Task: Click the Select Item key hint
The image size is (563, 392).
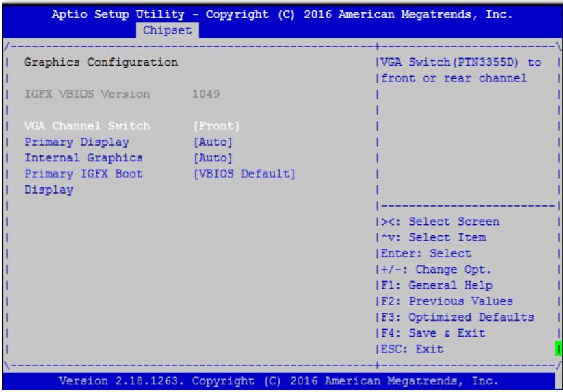Action: point(434,237)
